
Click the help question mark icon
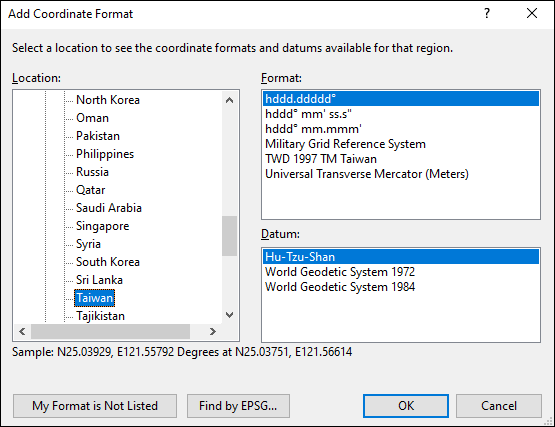pos(487,14)
